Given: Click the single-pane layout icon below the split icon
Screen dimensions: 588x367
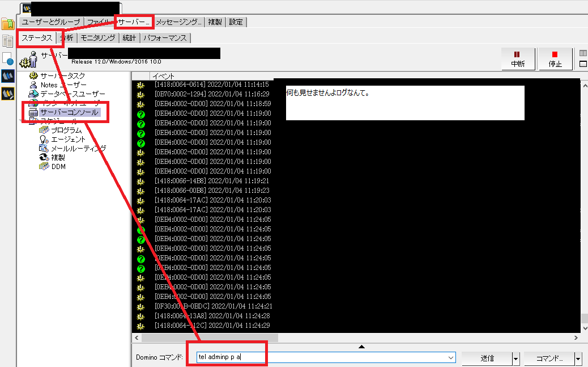Looking at the screenshot, I should pos(583,64).
